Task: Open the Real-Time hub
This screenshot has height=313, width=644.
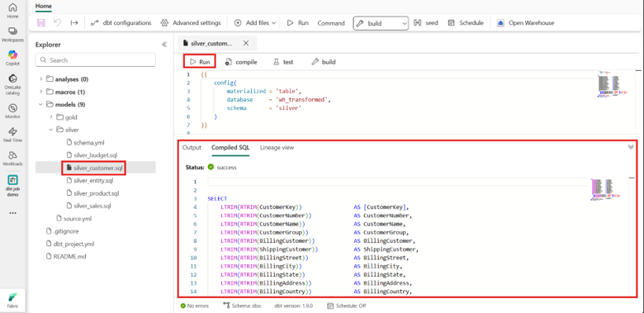Action: pyautogui.click(x=12, y=135)
